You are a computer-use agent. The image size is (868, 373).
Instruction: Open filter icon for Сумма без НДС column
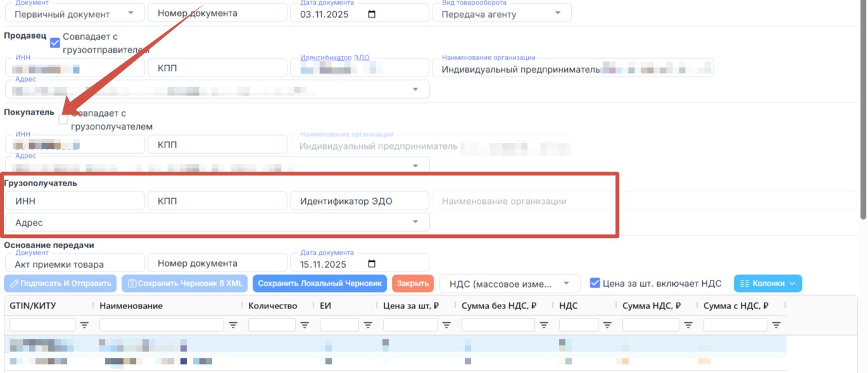pos(544,325)
